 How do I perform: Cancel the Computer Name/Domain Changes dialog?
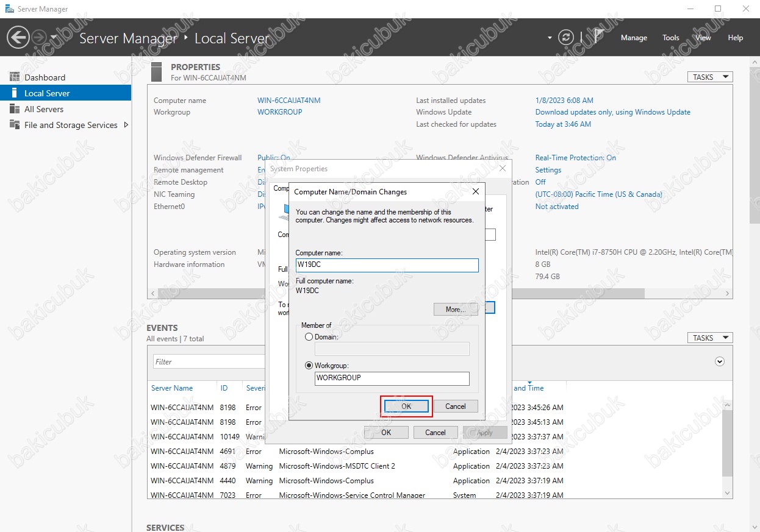coord(456,406)
